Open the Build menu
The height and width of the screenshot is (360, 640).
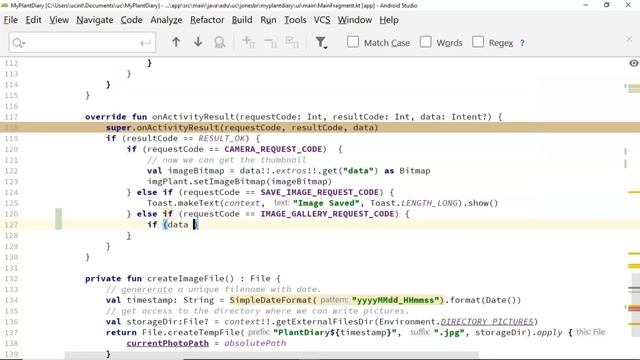[242, 20]
